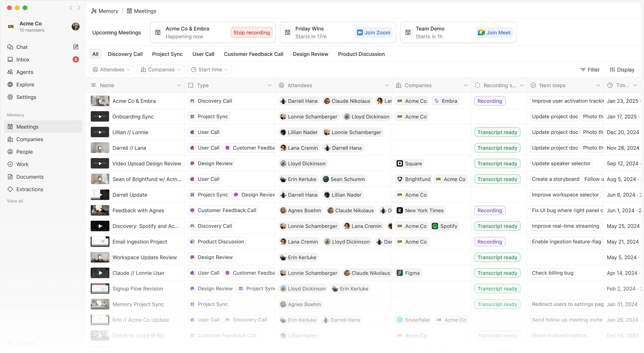Click the profile avatar next to Acme Co

[x=75, y=27]
